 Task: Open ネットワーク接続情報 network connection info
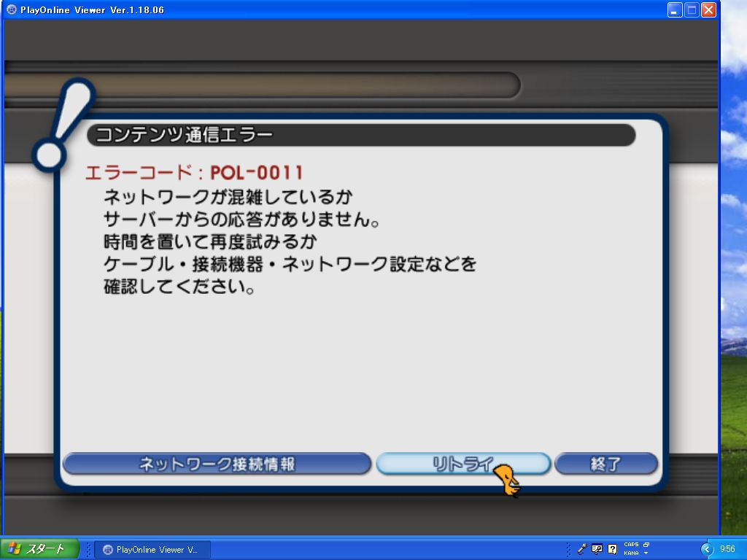(x=217, y=463)
